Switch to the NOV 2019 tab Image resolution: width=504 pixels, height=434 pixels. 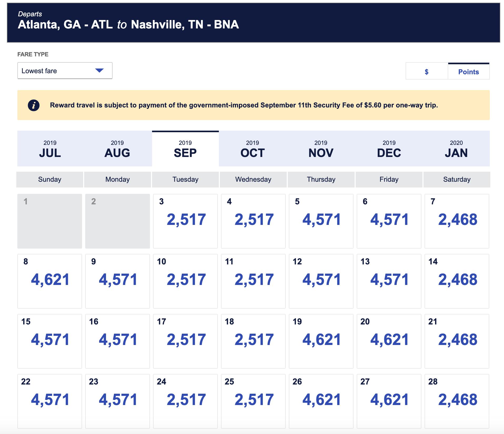tap(321, 149)
